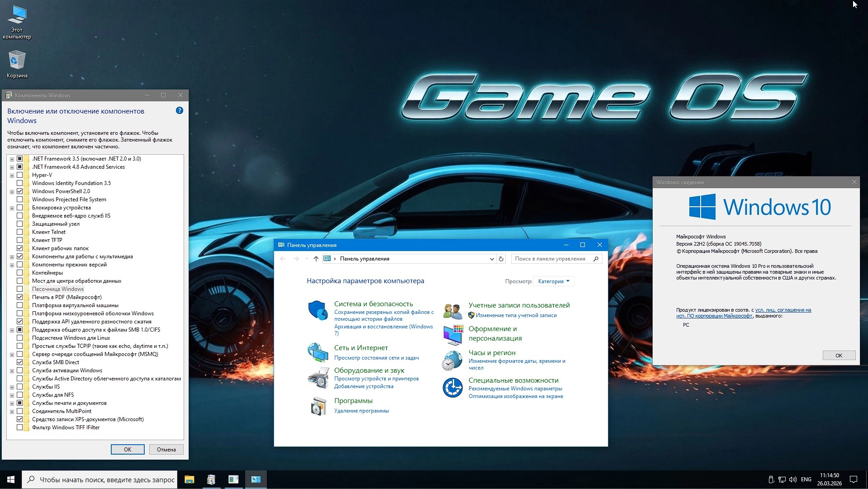Expand the SMB 1.0/CIFS support node
Image resolution: width=868 pixels, height=489 pixels.
tap(12, 330)
